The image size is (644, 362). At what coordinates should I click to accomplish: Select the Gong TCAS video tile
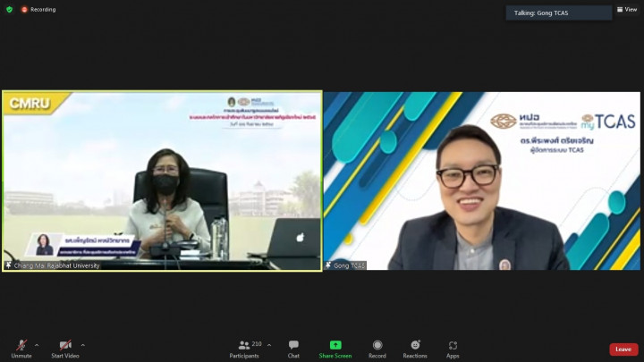[482, 181]
